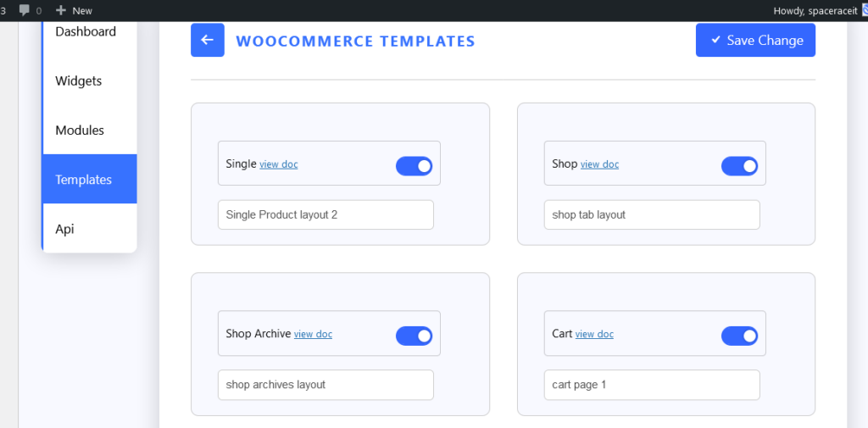Select the Modules menu item
Image resolution: width=868 pixels, height=428 pixels.
90,131
